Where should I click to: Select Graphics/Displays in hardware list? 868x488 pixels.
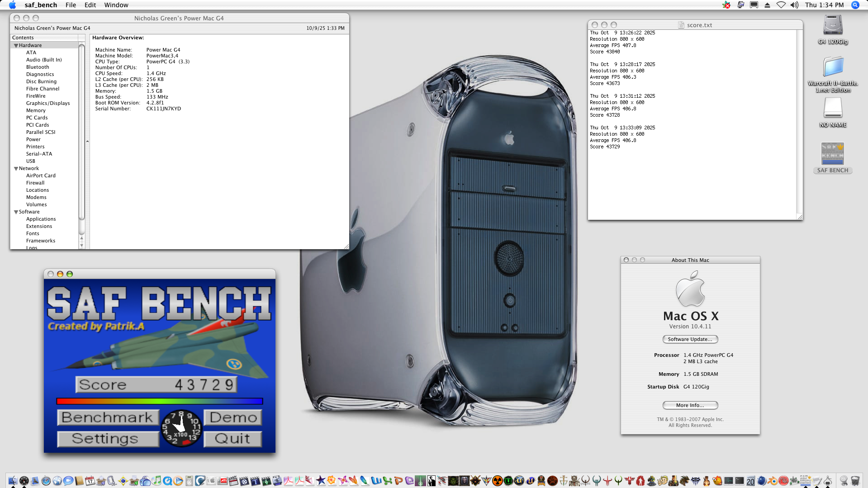(48, 103)
